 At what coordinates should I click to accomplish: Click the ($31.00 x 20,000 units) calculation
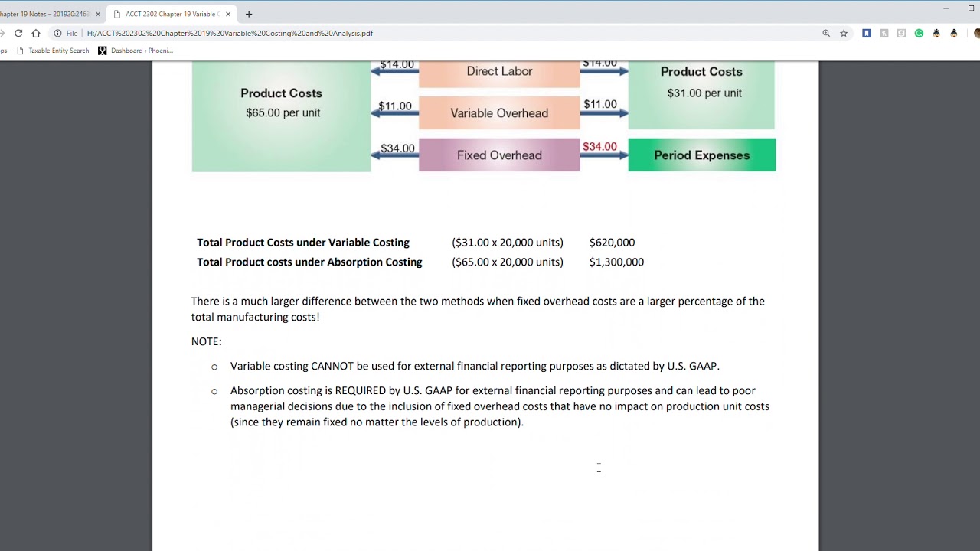click(508, 243)
